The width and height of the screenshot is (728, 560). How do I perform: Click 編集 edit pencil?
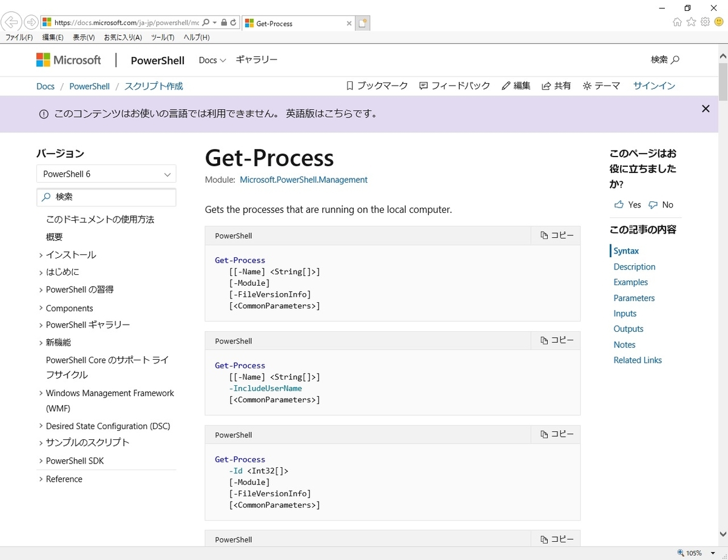(516, 86)
